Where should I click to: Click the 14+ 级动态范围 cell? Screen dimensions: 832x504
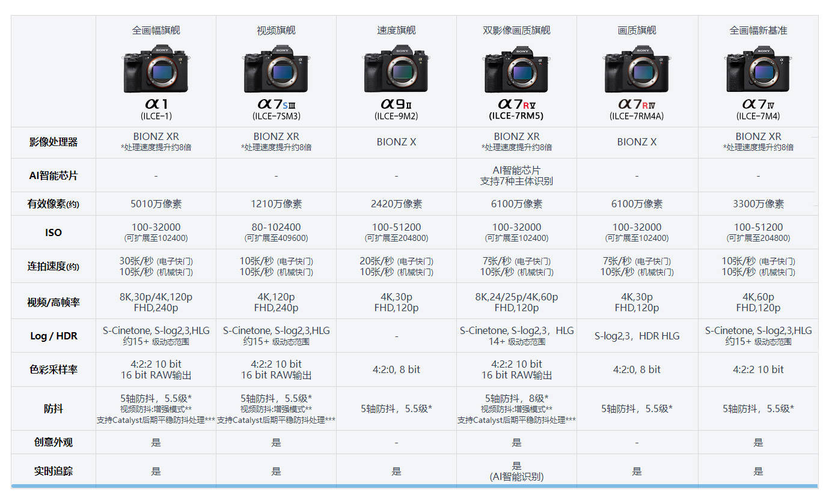pos(517,342)
